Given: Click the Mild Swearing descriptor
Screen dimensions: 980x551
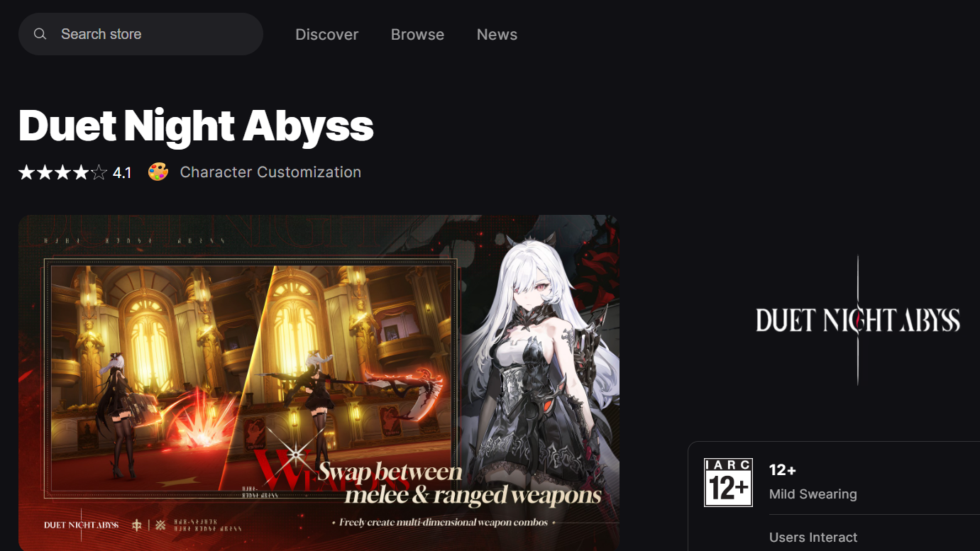Looking at the screenshot, I should (813, 494).
